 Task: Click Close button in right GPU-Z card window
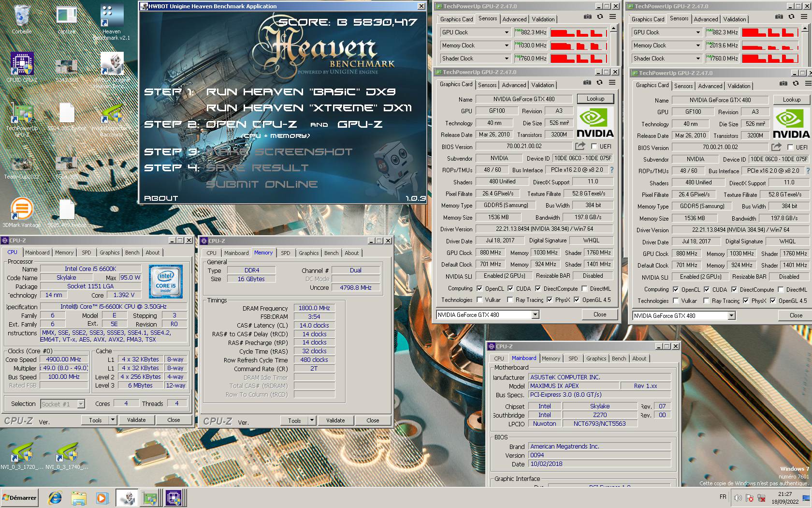[796, 315]
